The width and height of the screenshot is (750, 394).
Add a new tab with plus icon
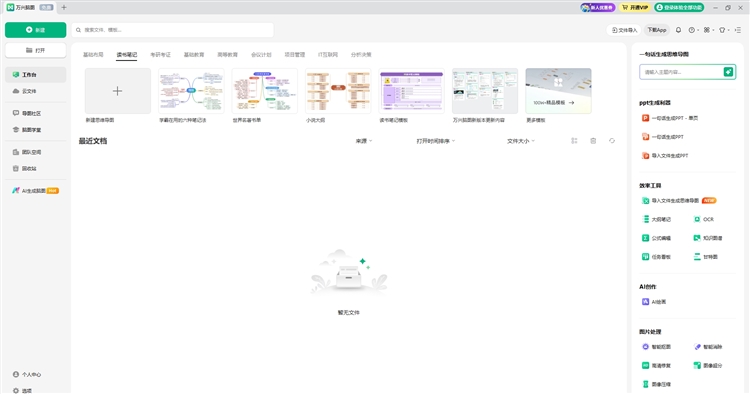[x=64, y=7]
